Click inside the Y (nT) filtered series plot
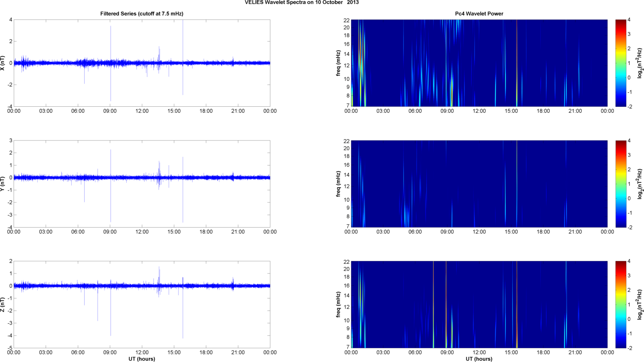This screenshot has width=644, height=362. pyautogui.click(x=142, y=184)
